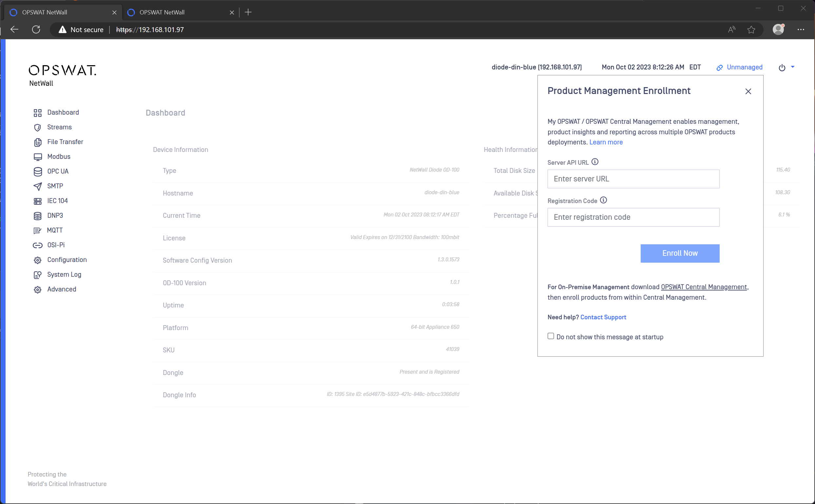Open the OPC UA database icon
The image size is (815, 504).
pos(38,172)
